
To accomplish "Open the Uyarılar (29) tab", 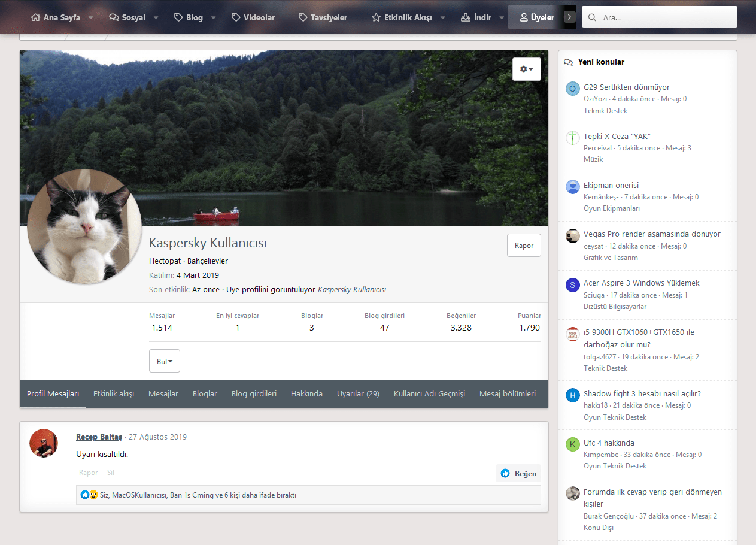I will tap(358, 393).
